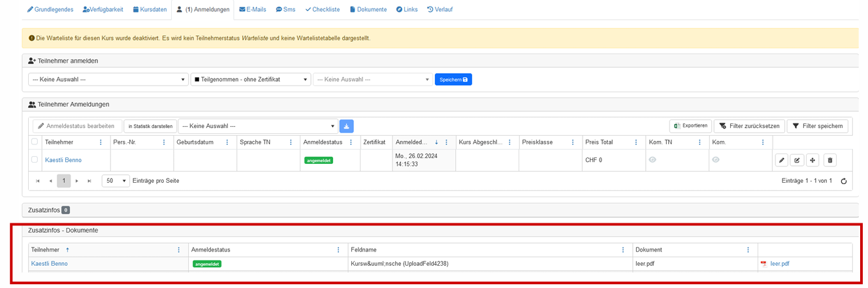This screenshot has width=868, height=288.
Task: Select the (1) Anmeldungen tab
Action: [x=203, y=10]
